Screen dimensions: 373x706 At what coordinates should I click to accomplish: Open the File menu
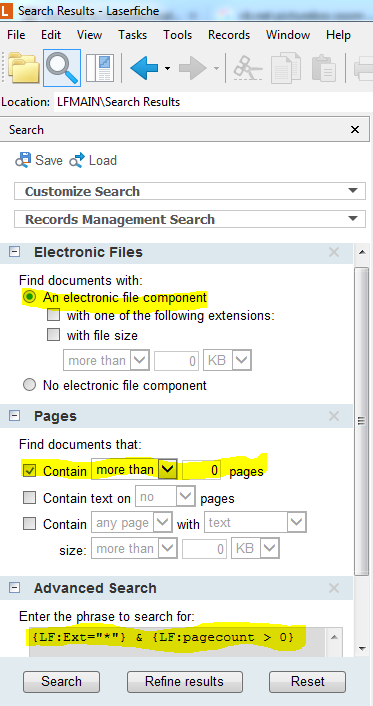16,35
